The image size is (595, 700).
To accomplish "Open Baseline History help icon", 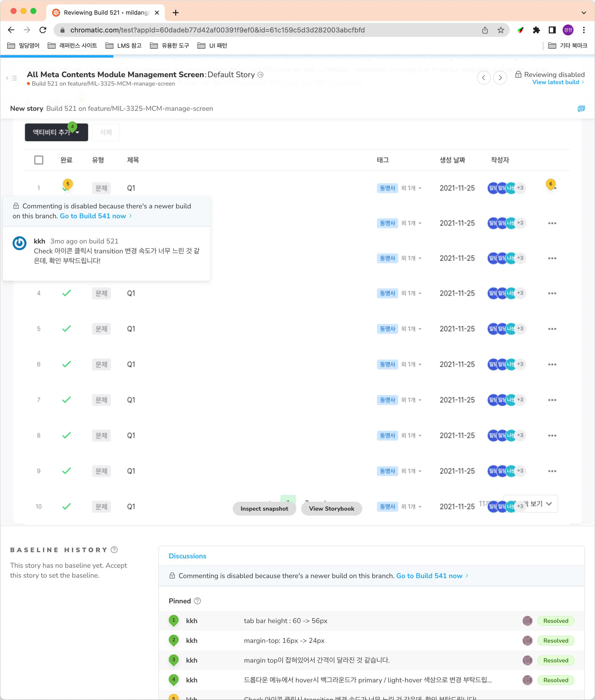I will [114, 549].
